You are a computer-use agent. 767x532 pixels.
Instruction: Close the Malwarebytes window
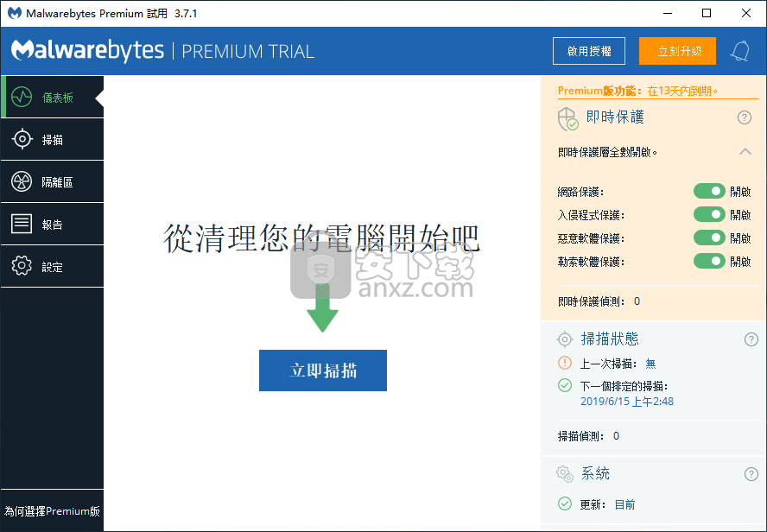click(x=746, y=13)
